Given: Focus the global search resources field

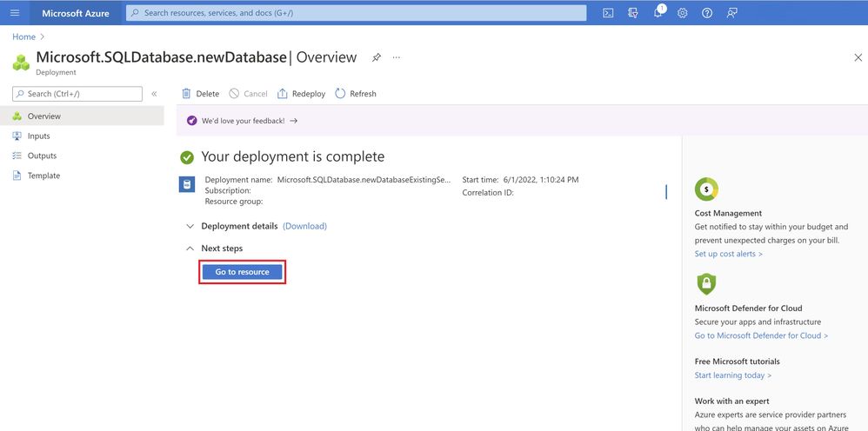Looking at the screenshot, I should coord(356,13).
